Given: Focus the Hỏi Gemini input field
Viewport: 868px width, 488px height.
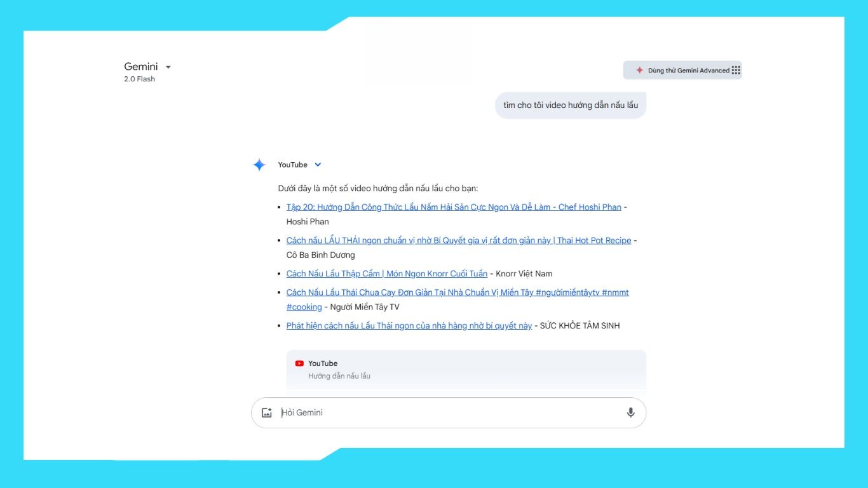Looking at the screenshot, I should pyautogui.click(x=449, y=412).
